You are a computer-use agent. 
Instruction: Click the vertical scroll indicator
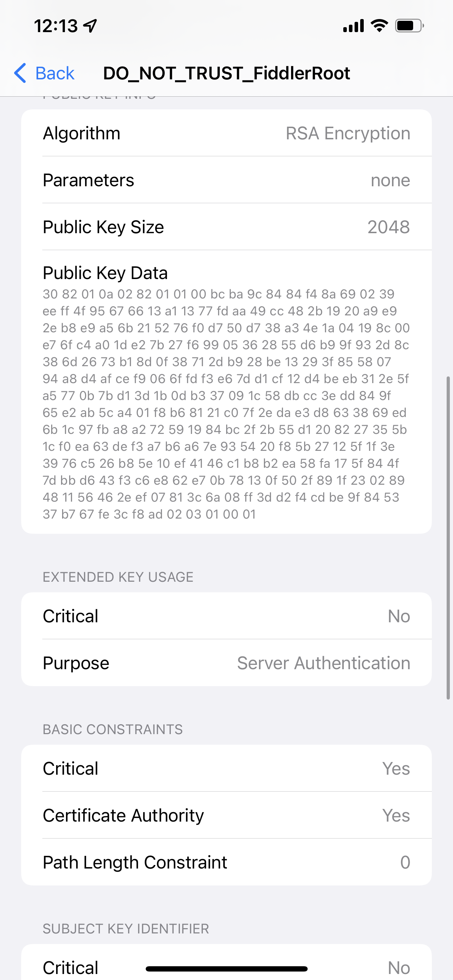(x=448, y=537)
